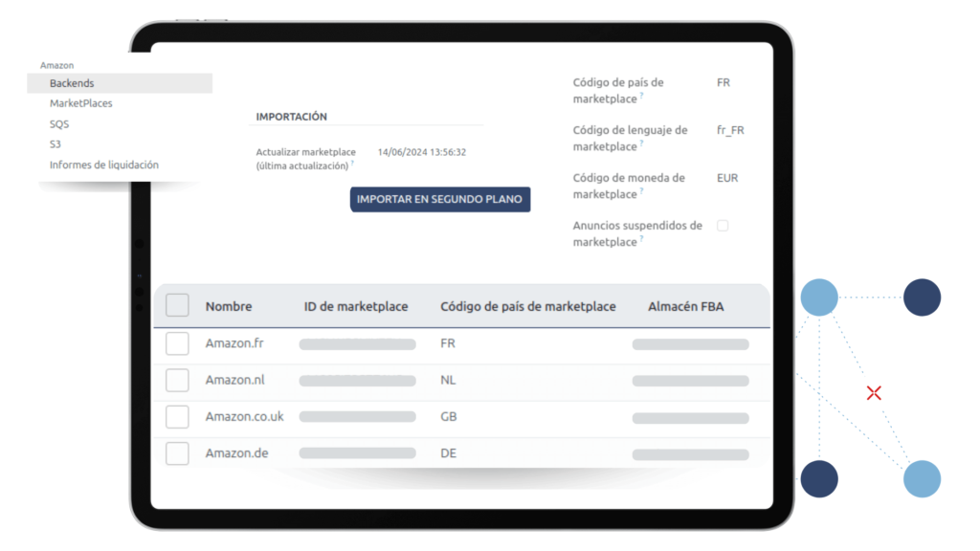
Task: Click help icon beside Código de moneda de marketplace
Action: click(641, 192)
